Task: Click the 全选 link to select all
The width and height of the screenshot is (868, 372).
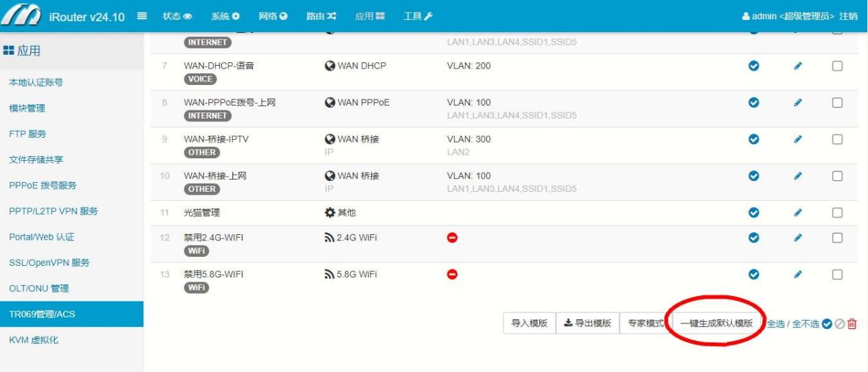Action: [776, 324]
